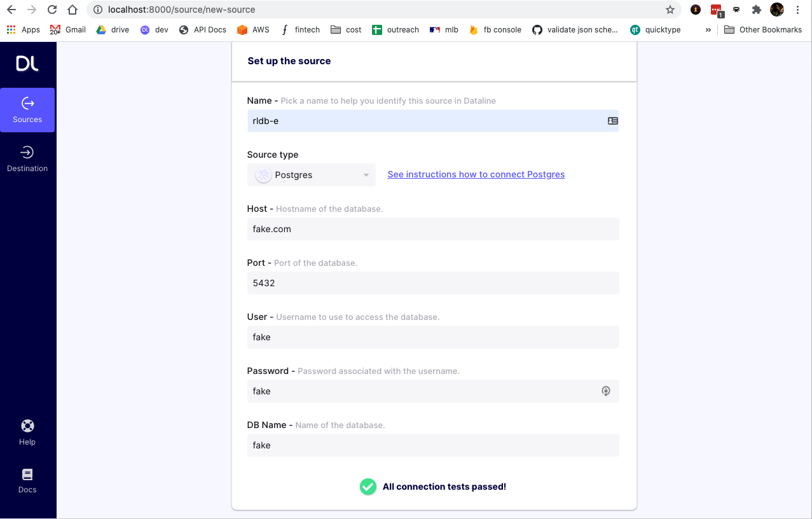Click the Password input field

coord(433,391)
